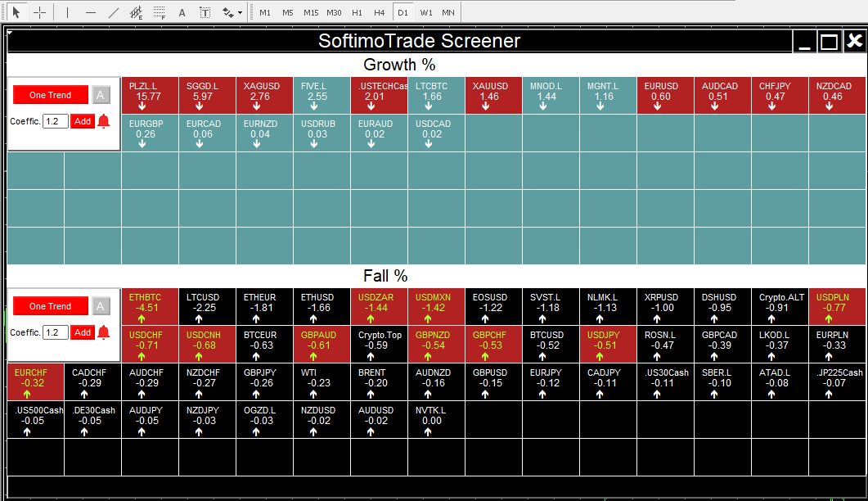Select the W1 timeframe
The height and width of the screenshot is (501, 868).
(x=426, y=12)
